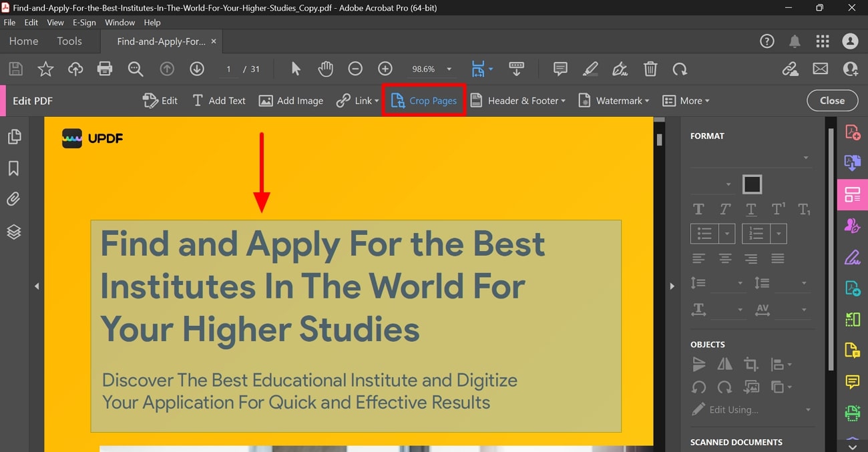Open the Attachments paperclip panel
Viewport: 868px width, 452px height.
[14, 199]
